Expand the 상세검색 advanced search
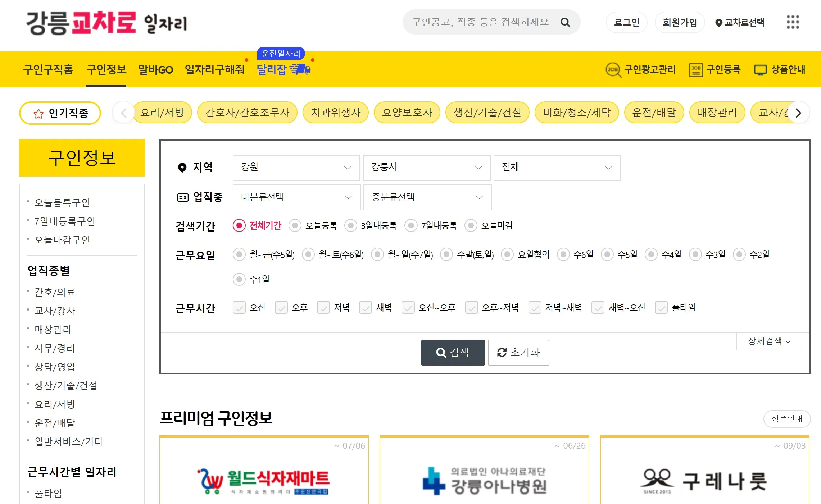 tap(769, 342)
